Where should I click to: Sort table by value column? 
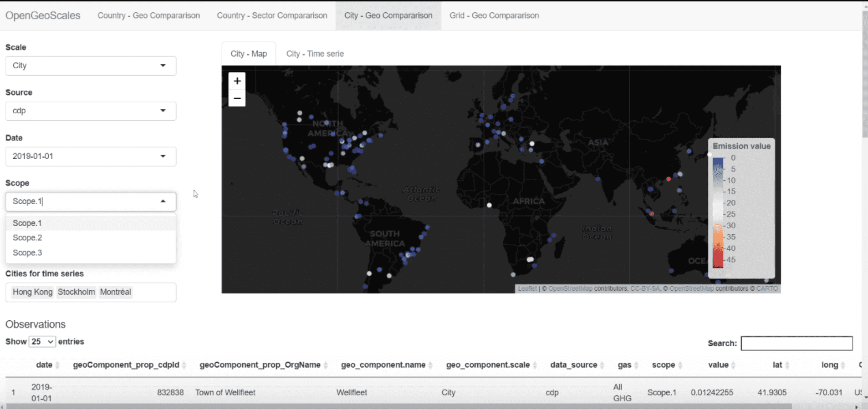coord(718,365)
